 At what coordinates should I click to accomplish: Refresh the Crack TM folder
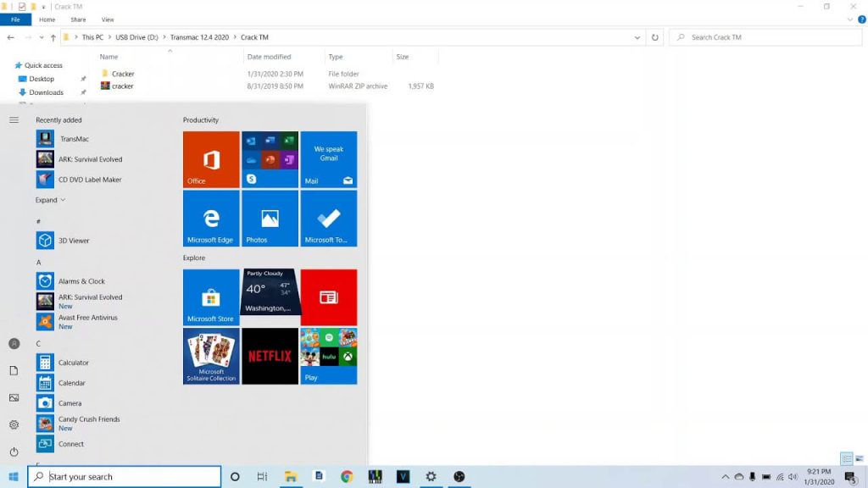pyautogui.click(x=655, y=37)
